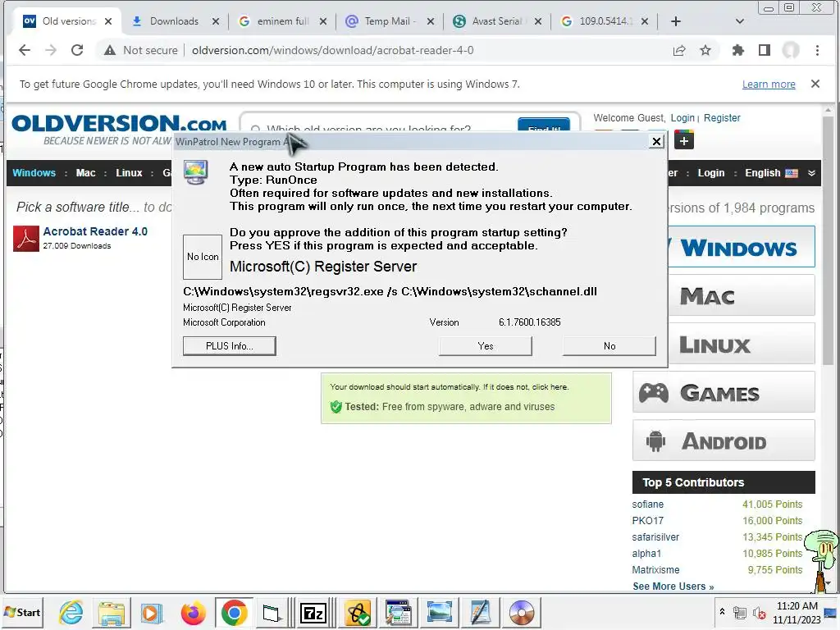Screen dimensions: 840x630
Task: Open contributor safarisilver's profile
Action: point(655,537)
